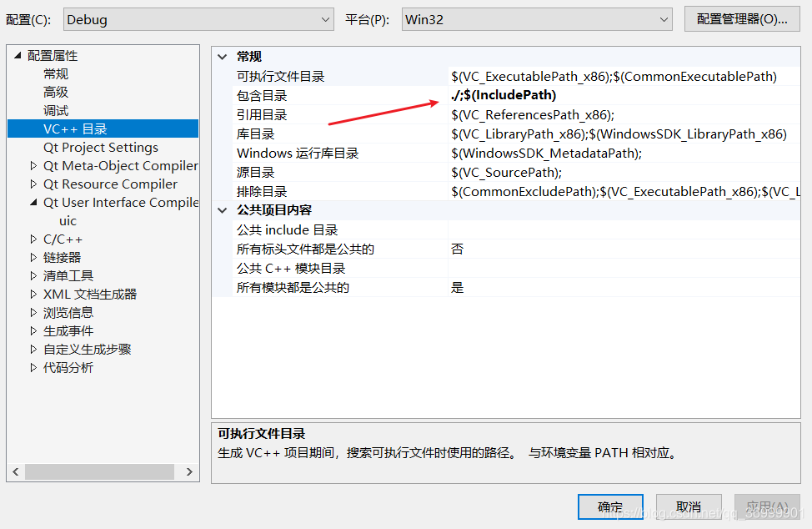
Task: Click the 是 value for 所有模块都是公共的
Action: (457, 288)
